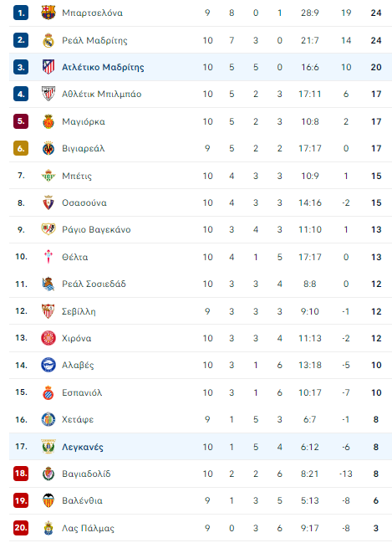This screenshot has height=543, width=392.
Task: Click the red rank 18 badge
Action: [21, 474]
